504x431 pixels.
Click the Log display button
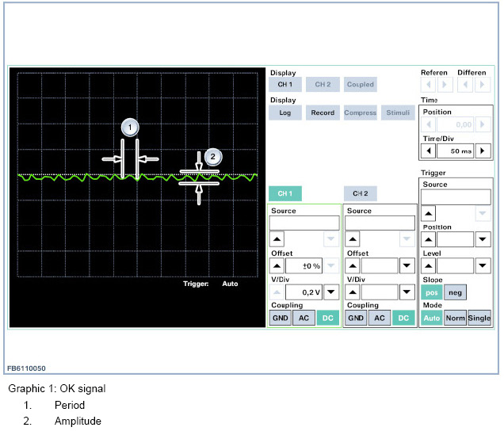coord(285,113)
